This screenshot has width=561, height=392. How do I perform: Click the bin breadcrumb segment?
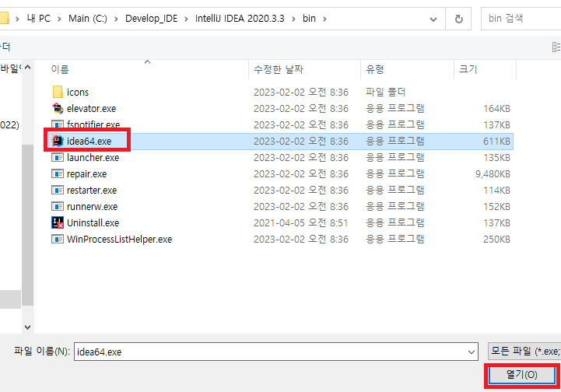309,18
